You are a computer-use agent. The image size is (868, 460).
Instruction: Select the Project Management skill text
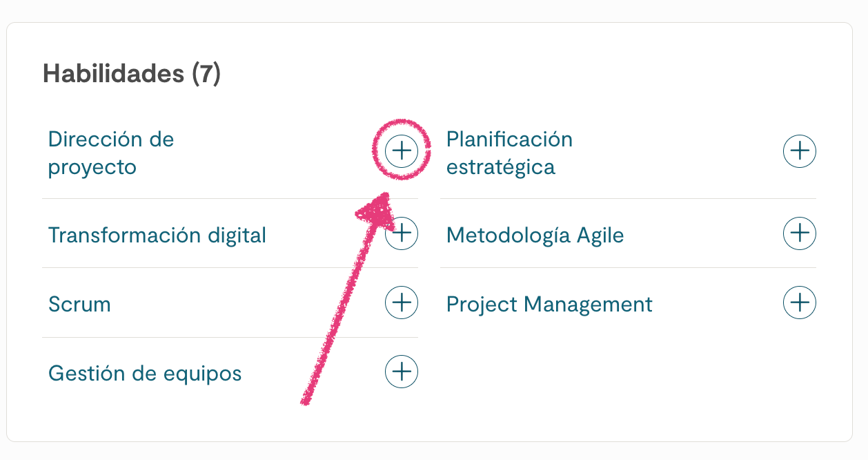click(x=549, y=305)
